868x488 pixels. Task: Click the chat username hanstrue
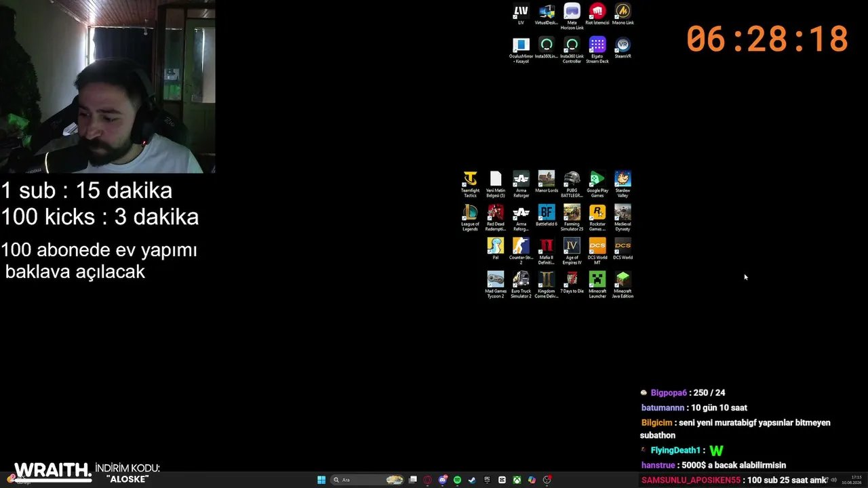658,466
